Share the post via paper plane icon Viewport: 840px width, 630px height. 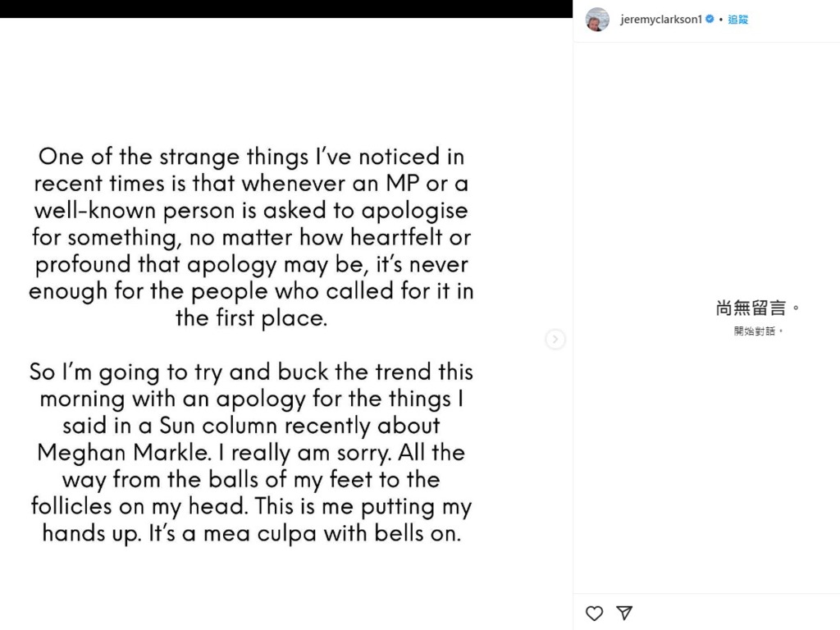(624, 613)
